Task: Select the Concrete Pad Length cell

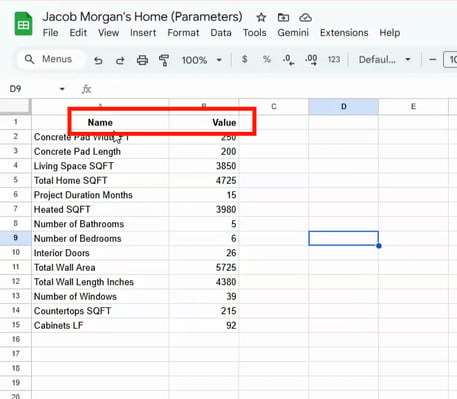Action: pyautogui.click(x=100, y=151)
